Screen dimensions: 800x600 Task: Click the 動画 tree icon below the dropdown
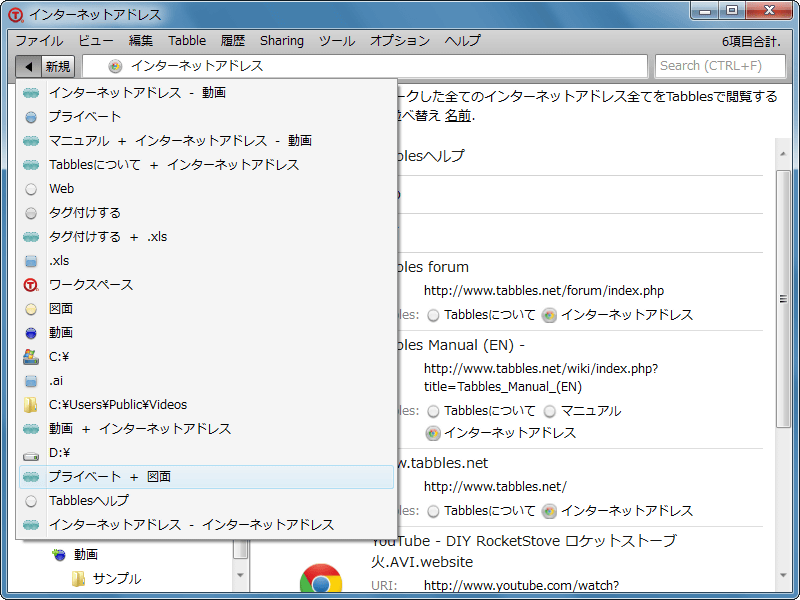coord(59,555)
